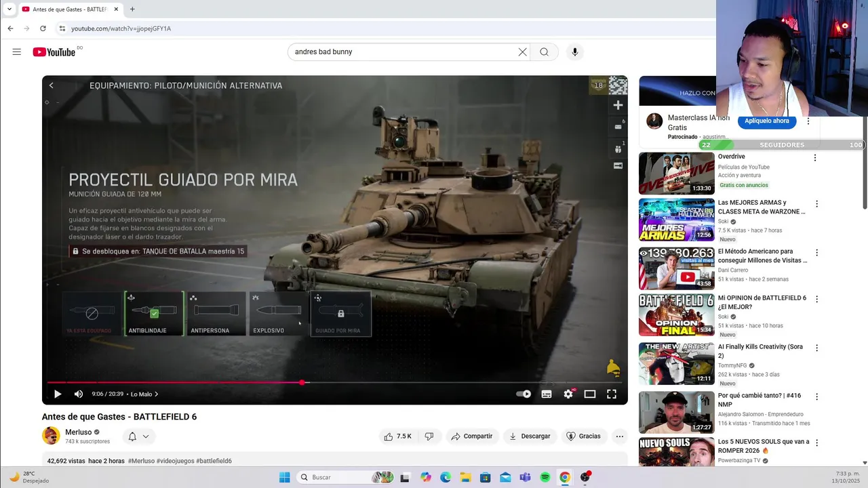Image resolution: width=868 pixels, height=488 pixels.
Task: Click the taskbar Buscar search box
Action: [346, 477]
